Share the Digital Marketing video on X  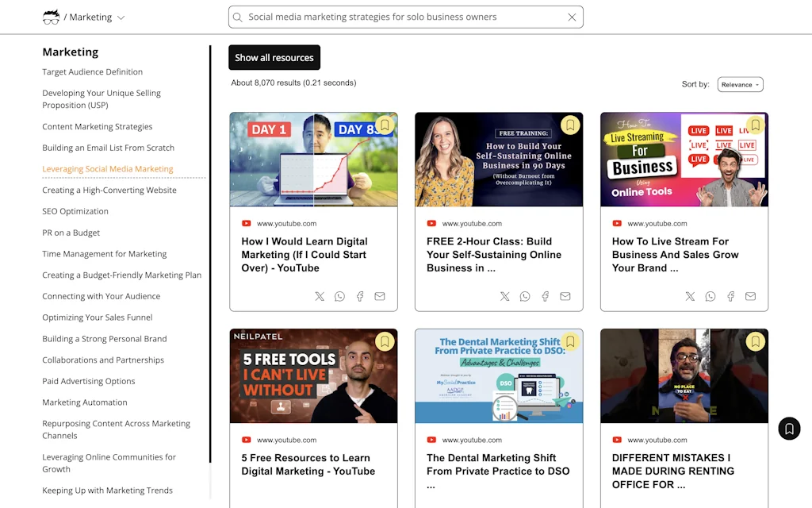tap(320, 296)
